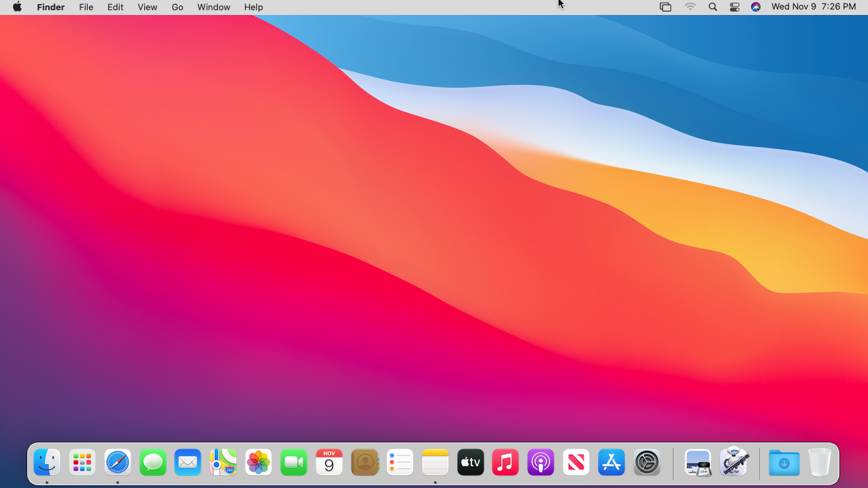Open the Help menu
This screenshot has height=488, width=868.
(x=254, y=7)
